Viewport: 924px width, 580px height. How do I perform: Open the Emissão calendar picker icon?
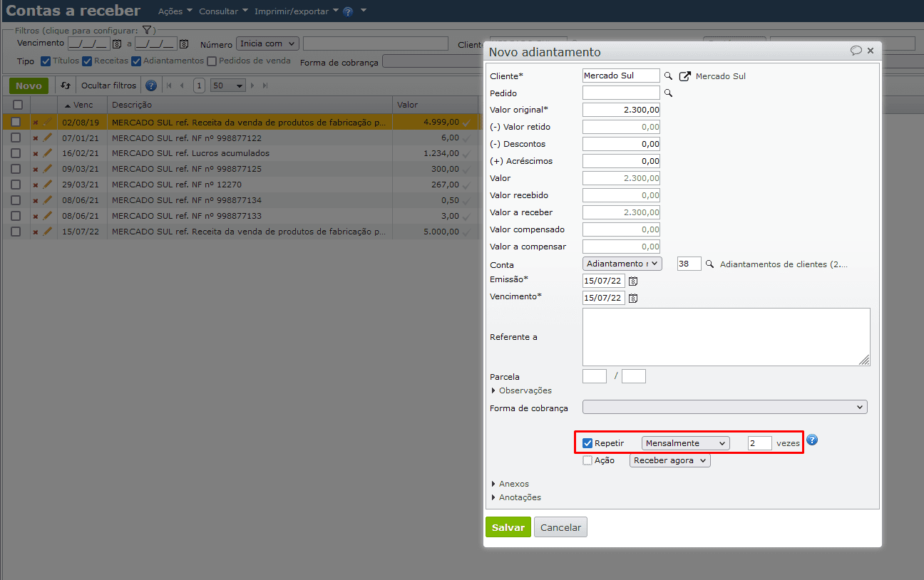pos(633,281)
